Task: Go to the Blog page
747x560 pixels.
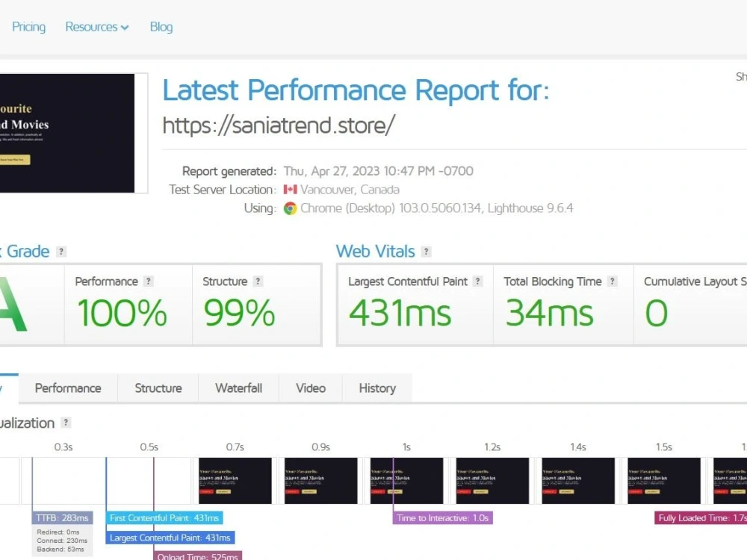Action: point(161,27)
